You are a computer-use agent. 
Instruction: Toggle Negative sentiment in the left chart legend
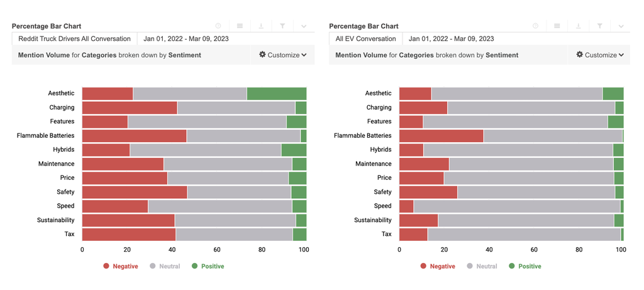121,266
